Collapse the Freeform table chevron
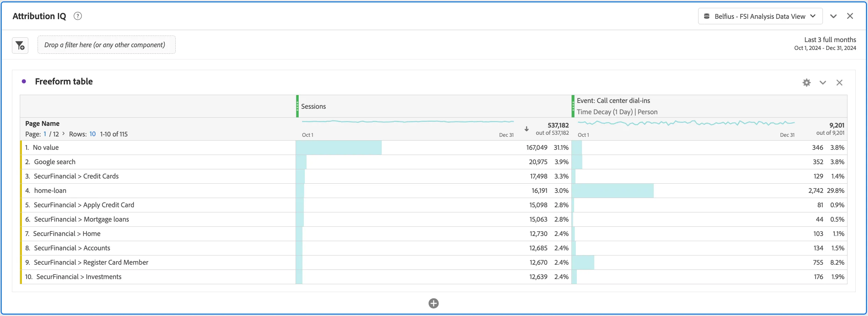This screenshot has width=868, height=316. pos(823,82)
